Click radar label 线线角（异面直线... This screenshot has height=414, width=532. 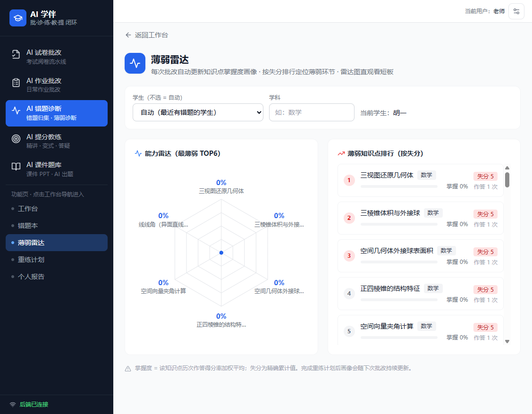(x=163, y=225)
